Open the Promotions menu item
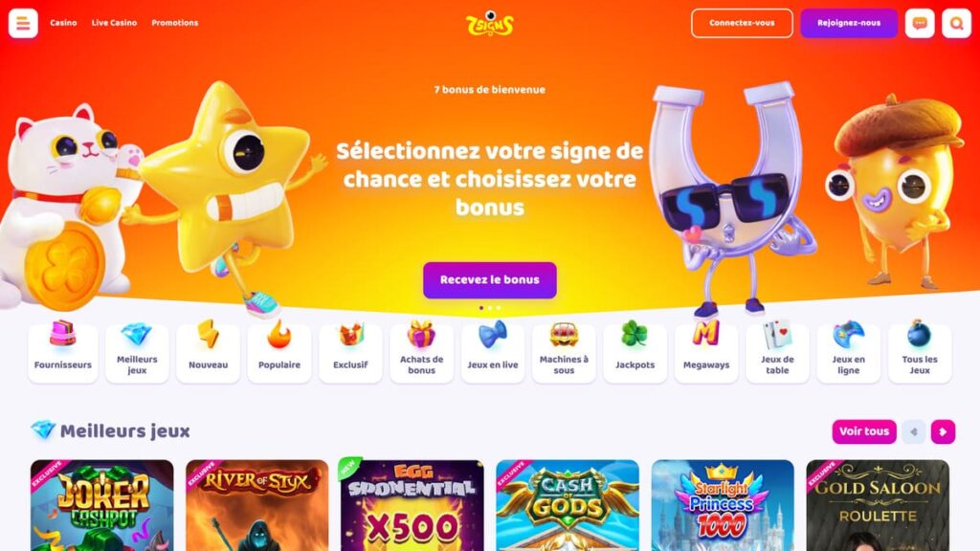Screen dimensions: 980x551 (x=175, y=23)
